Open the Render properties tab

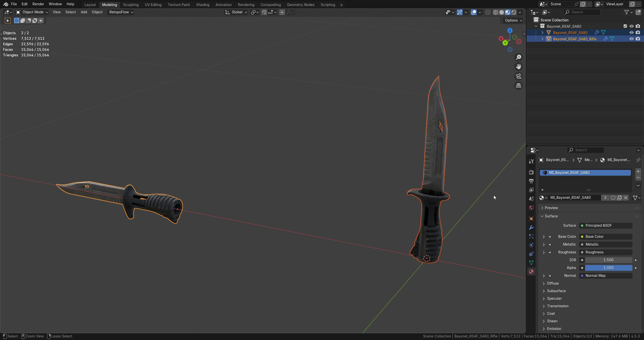pos(531,172)
